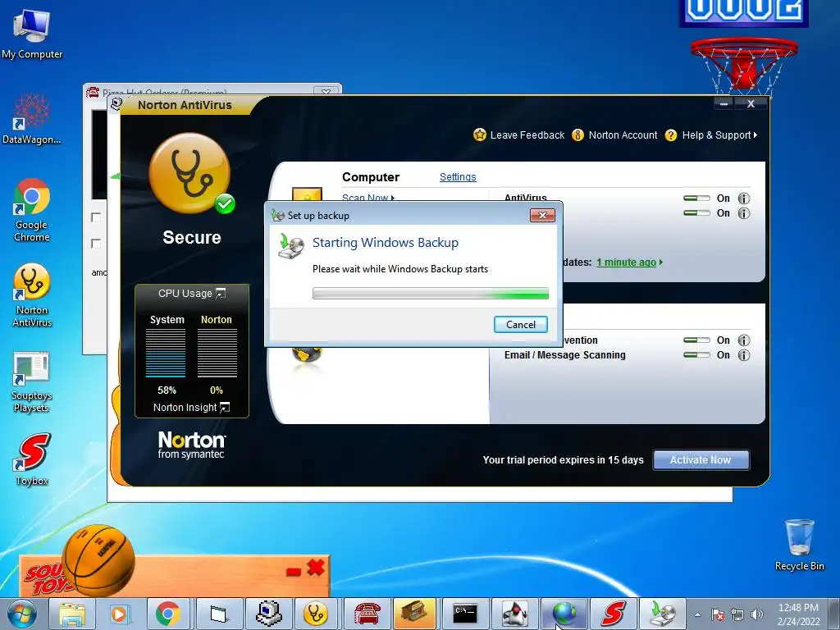Open Windows Backup taskbar icon

pyautogui.click(x=663, y=614)
